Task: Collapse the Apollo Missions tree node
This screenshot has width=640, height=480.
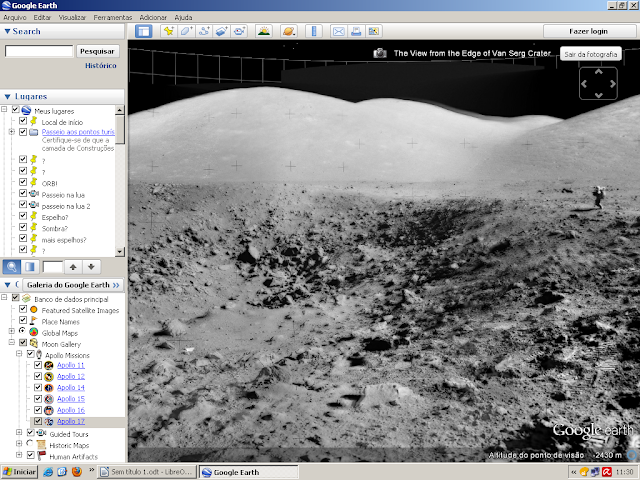Action: click(19, 354)
